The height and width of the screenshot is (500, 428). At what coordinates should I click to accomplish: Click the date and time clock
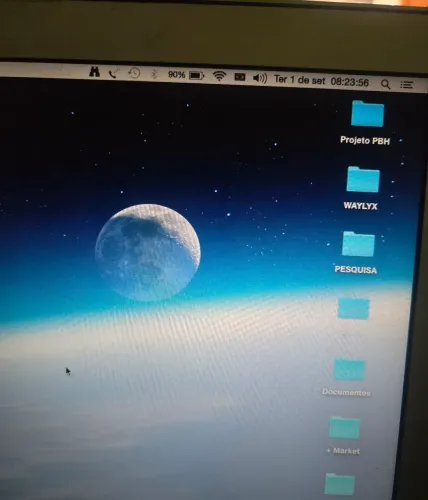321,81
